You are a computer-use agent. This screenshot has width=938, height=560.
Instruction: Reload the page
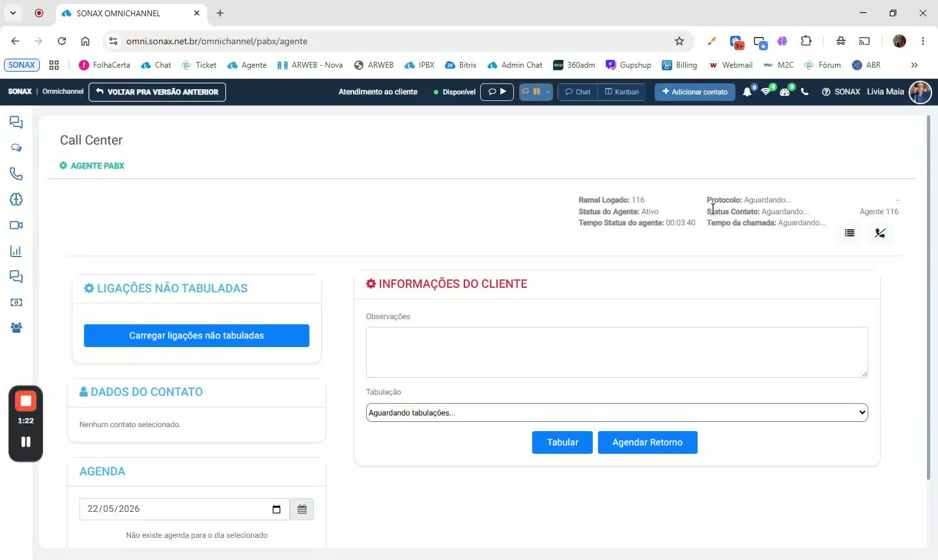pos(62,41)
